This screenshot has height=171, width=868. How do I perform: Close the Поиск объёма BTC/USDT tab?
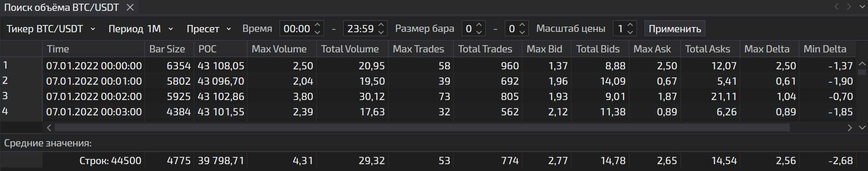point(130,7)
